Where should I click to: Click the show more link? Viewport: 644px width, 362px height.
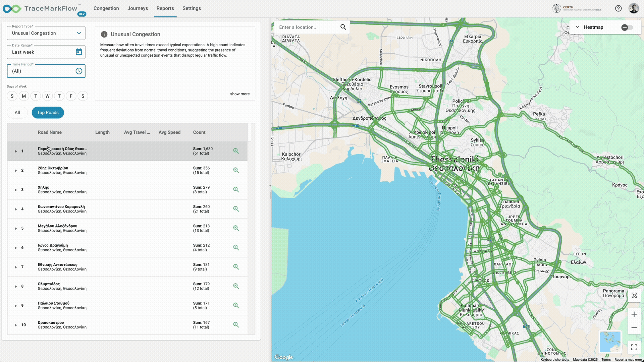coord(239,94)
